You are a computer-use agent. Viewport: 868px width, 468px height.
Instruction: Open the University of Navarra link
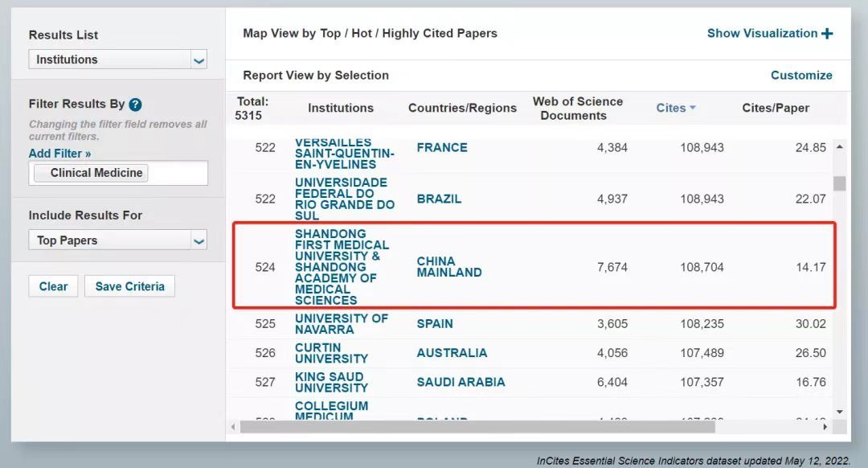341,324
